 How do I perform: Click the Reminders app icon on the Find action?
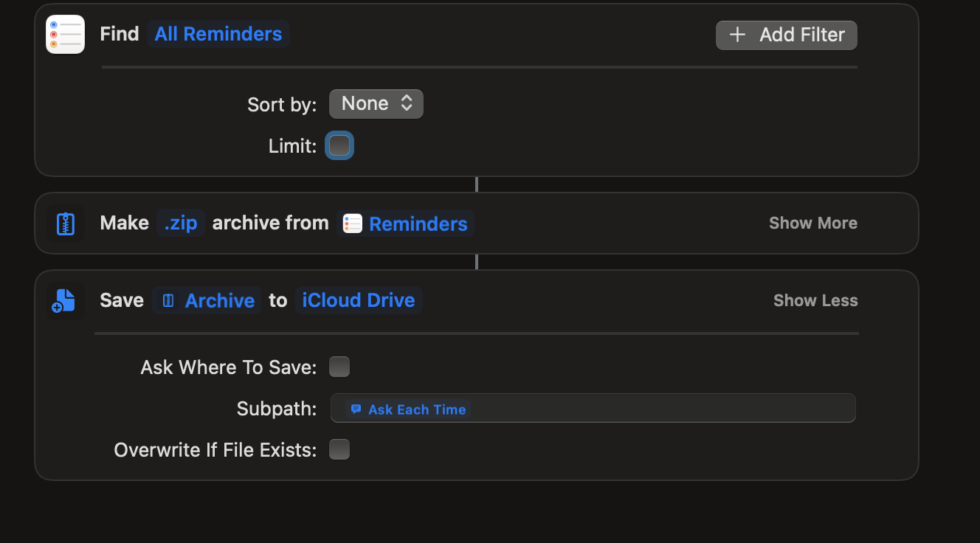click(x=65, y=33)
